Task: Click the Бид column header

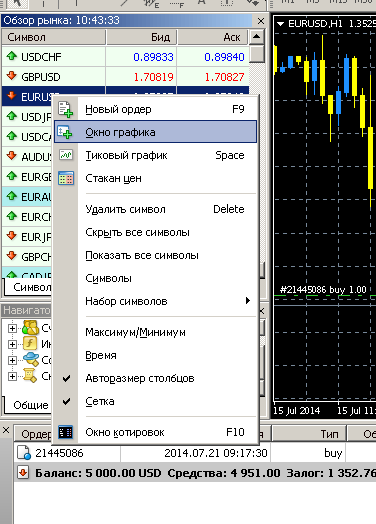Action: (x=141, y=37)
